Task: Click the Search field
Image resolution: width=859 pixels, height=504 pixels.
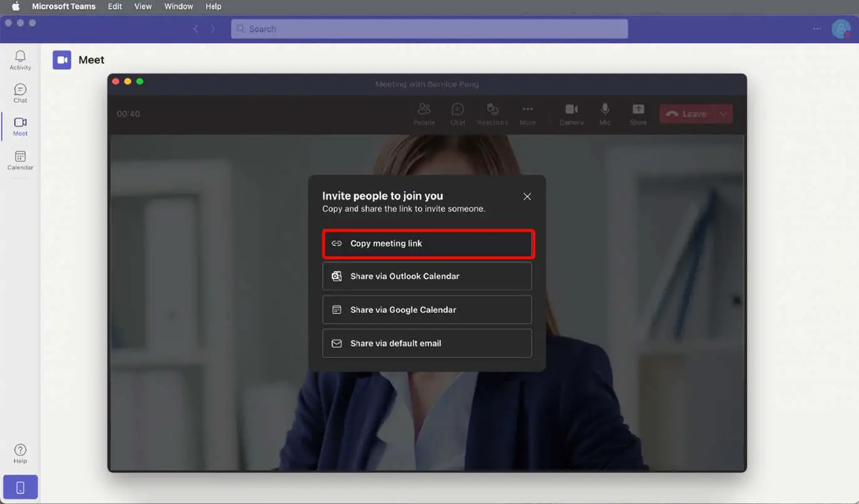Action: click(x=429, y=29)
